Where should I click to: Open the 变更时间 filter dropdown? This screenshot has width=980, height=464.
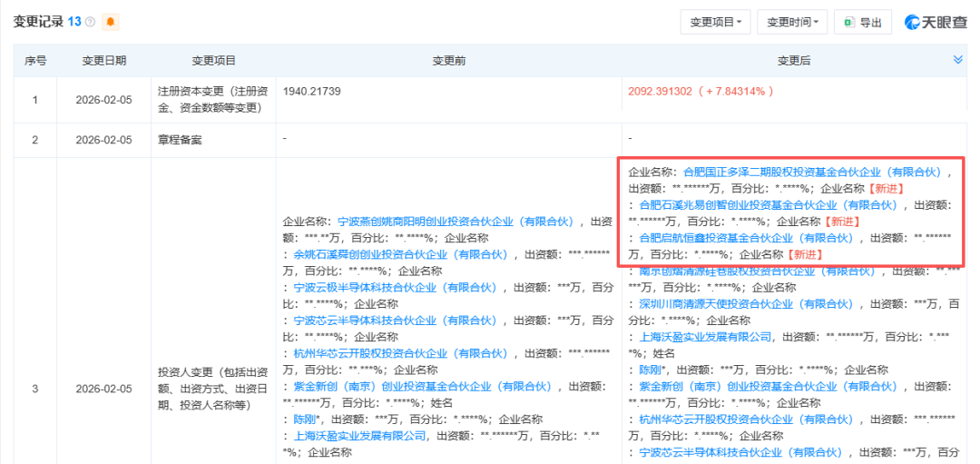click(792, 23)
